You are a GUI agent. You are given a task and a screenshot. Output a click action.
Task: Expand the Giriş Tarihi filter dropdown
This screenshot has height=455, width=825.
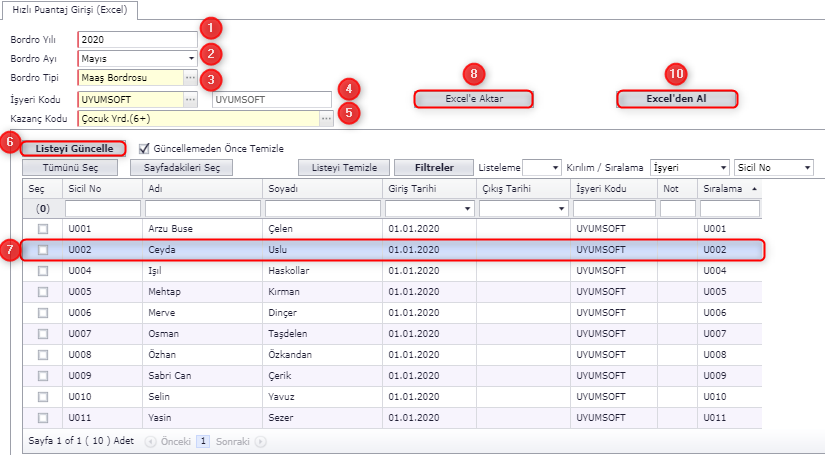(x=467, y=209)
